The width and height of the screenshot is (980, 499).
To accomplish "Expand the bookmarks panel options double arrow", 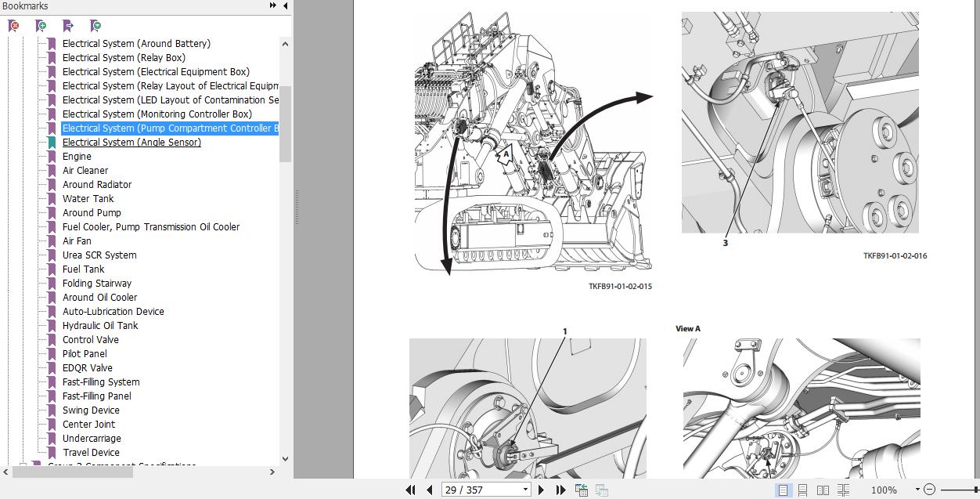I will [x=272, y=5].
